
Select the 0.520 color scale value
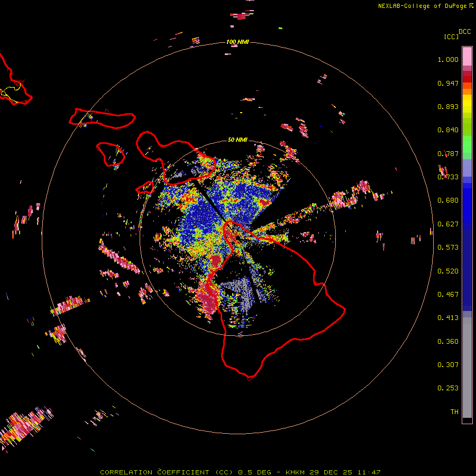pyautogui.click(x=448, y=271)
